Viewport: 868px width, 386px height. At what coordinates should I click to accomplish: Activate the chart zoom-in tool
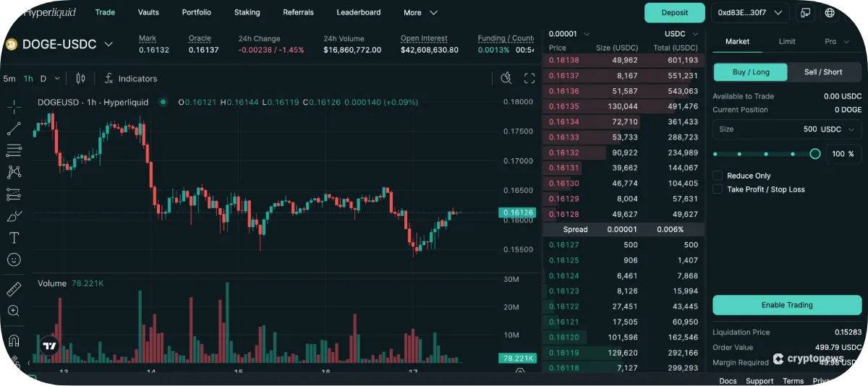tap(14, 311)
